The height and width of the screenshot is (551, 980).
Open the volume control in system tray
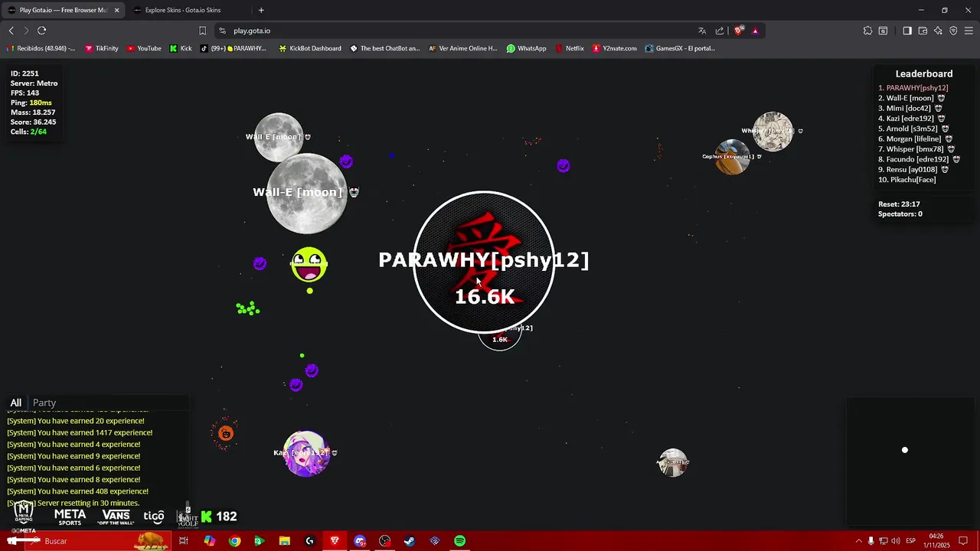point(895,541)
